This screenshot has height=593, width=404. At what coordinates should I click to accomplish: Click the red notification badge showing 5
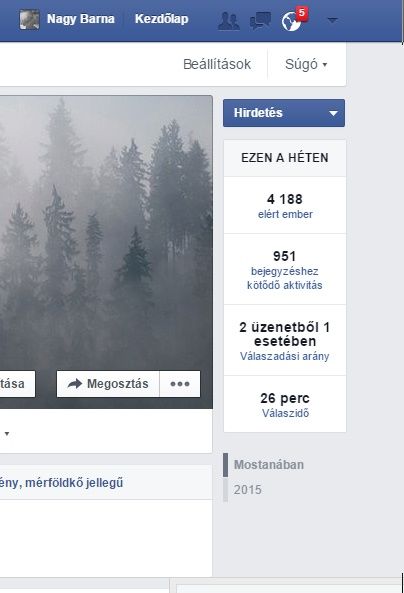(301, 13)
